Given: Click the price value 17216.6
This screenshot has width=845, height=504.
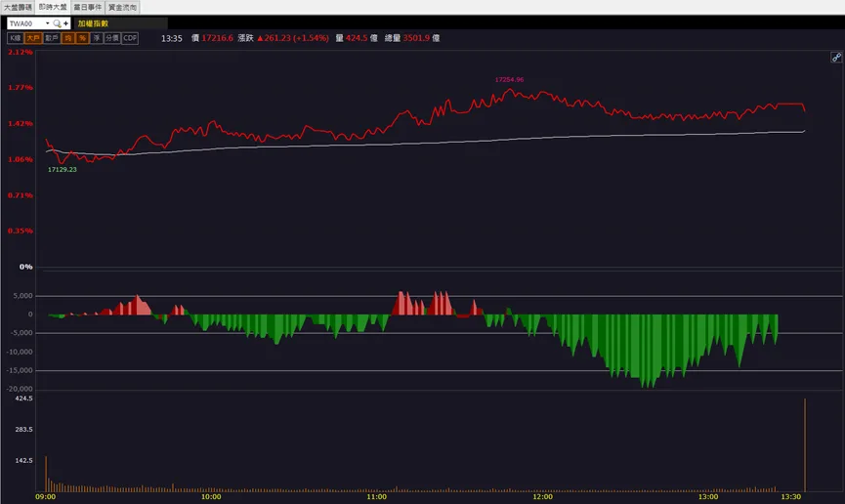Looking at the screenshot, I should click(217, 38).
